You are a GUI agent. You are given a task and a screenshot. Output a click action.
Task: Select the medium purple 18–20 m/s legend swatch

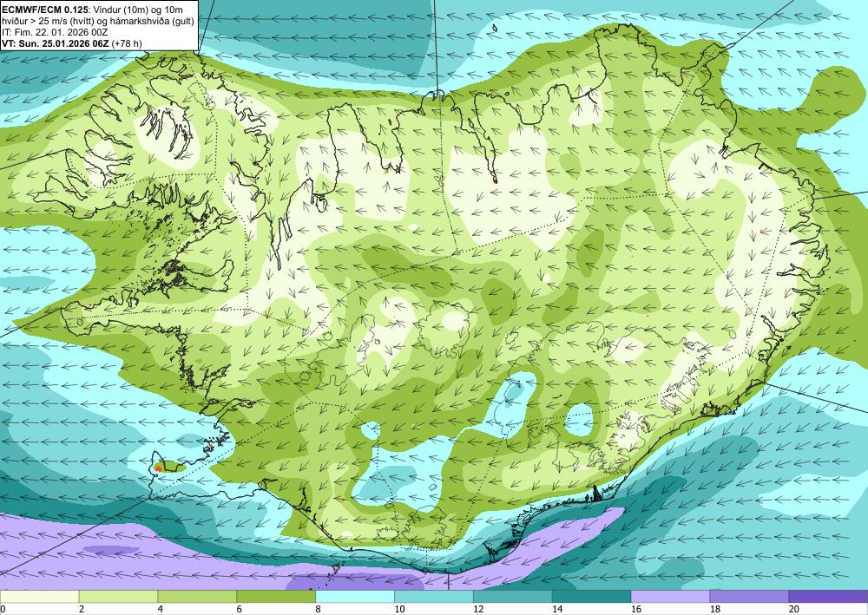click(749, 597)
